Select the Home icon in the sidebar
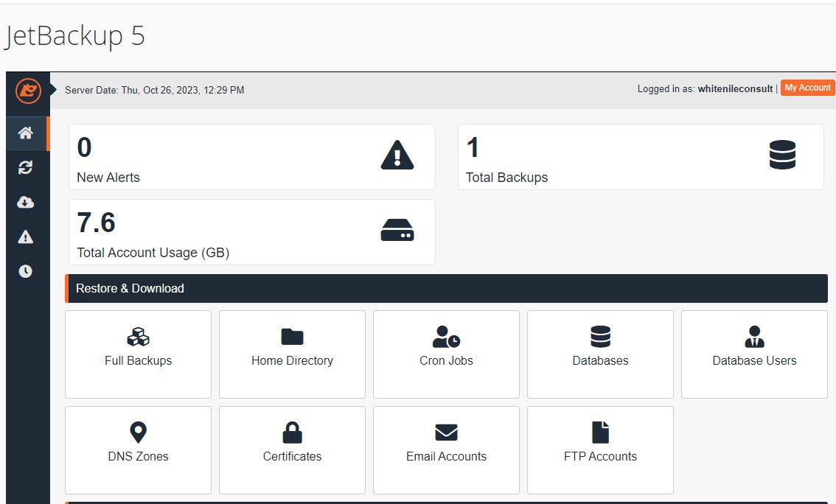Screen dimensions: 836x504 point(27,133)
